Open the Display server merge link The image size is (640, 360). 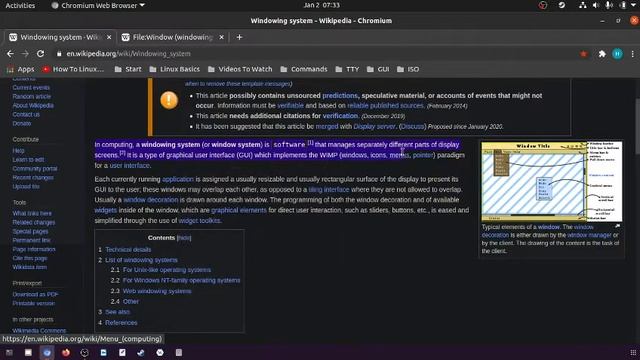click(374, 127)
